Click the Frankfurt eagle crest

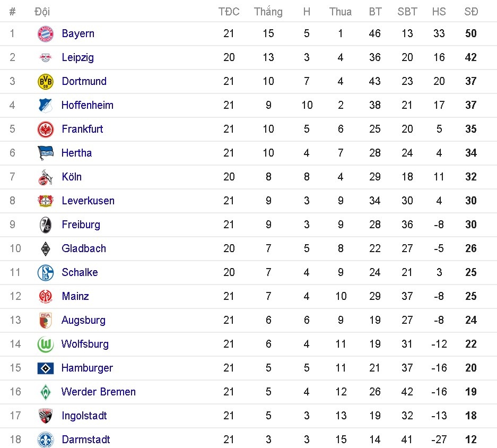pyautogui.click(x=46, y=129)
